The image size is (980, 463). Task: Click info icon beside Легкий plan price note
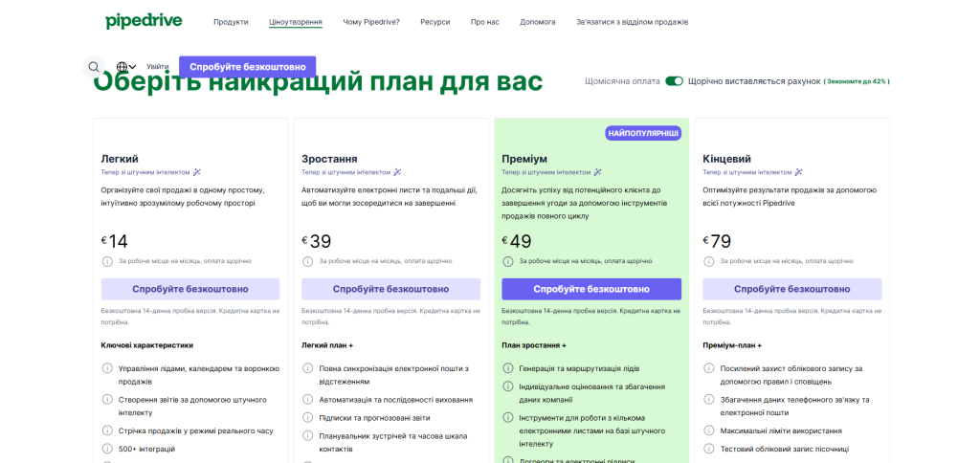pos(107,261)
